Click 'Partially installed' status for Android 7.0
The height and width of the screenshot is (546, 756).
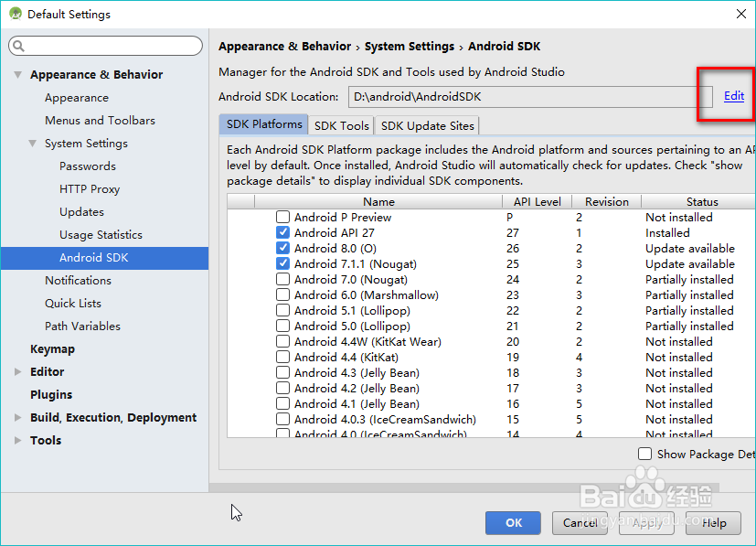pyautogui.click(x=689, y=279)
